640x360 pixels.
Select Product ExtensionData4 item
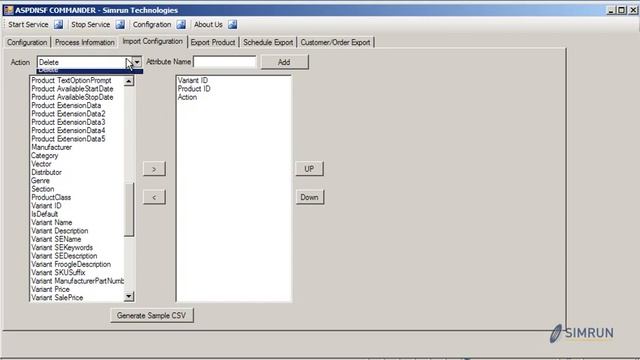[x=68, y=131]
